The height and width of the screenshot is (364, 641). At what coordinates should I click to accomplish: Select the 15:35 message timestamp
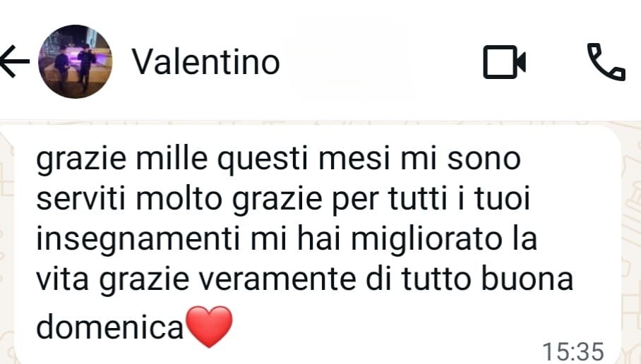coord(573,352)
